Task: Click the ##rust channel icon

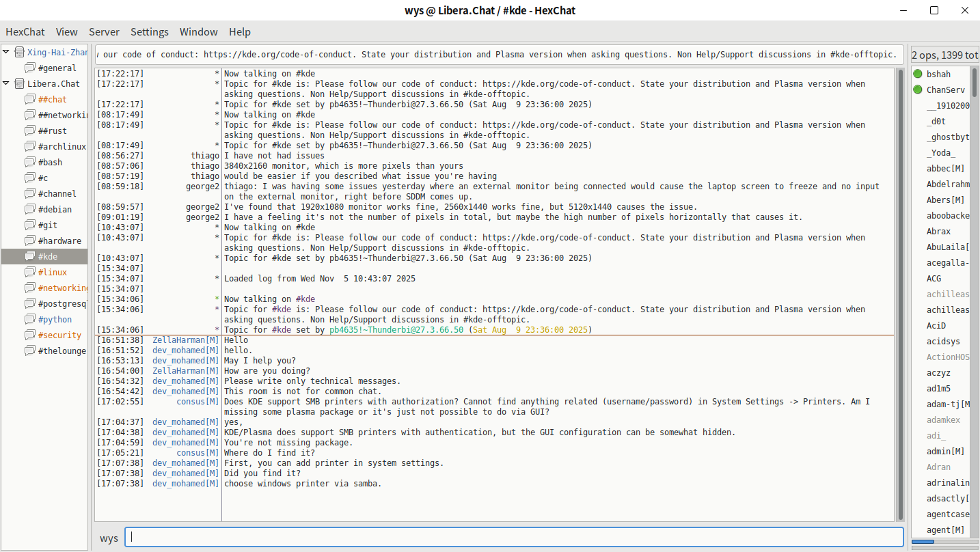Action: [x=30, y=130]
